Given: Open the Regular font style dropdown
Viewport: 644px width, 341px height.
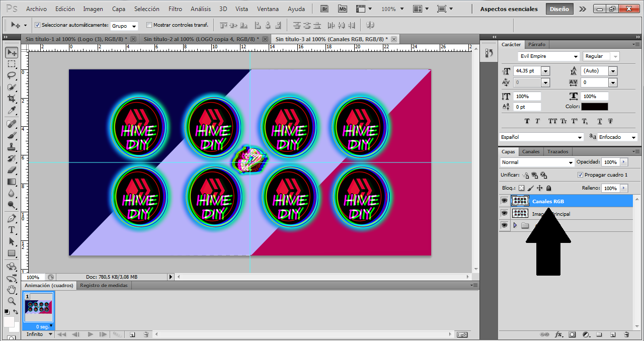Looking at the screenshot, I should pyautogui.click(x=601, y=56).
